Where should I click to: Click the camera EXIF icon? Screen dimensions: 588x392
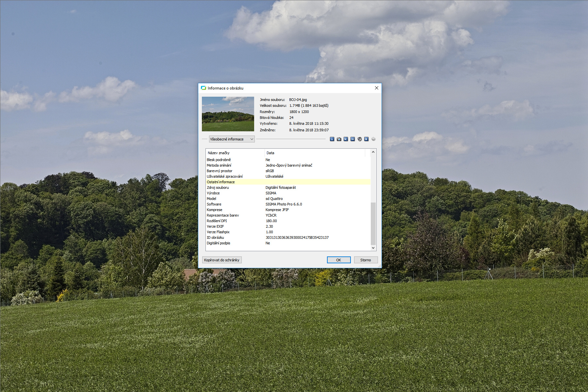click(339, 139)
